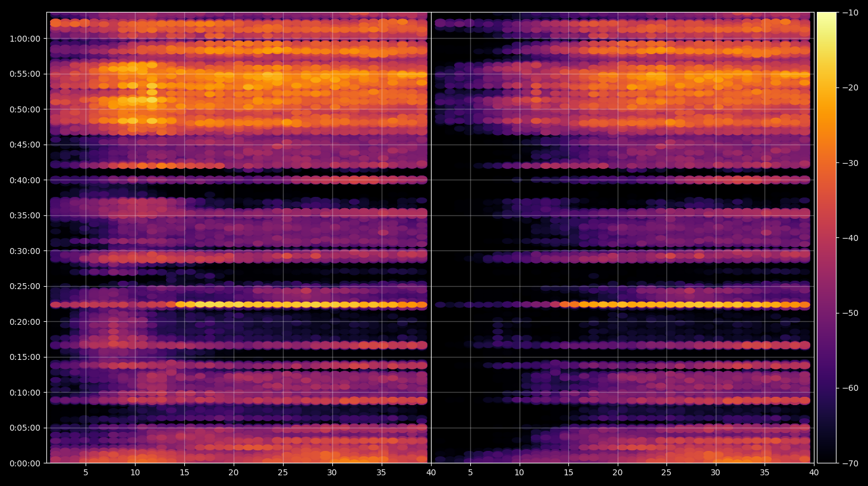The width and height of the screenshot is (868, 486).
Task: Click x-axis label 25 under left heatmap
Action: click(283, 473)
